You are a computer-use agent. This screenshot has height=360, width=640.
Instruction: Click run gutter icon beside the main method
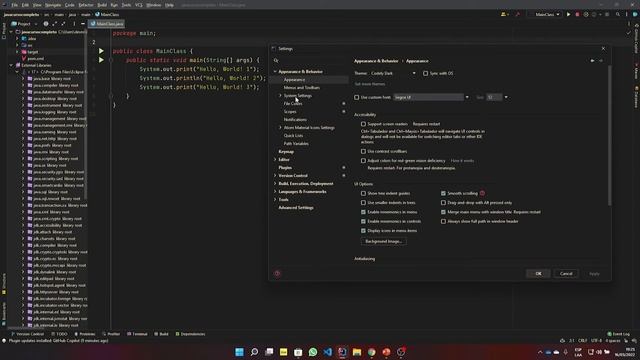click(101, 60)
